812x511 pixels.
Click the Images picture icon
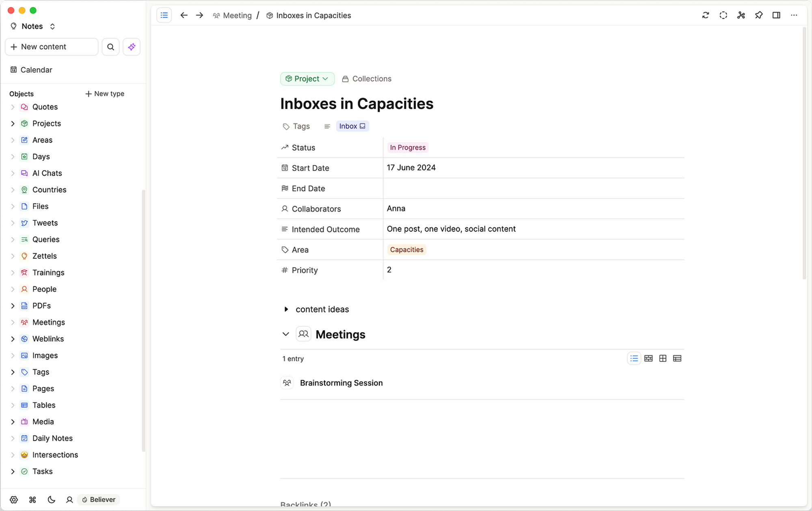pos(24,355)
